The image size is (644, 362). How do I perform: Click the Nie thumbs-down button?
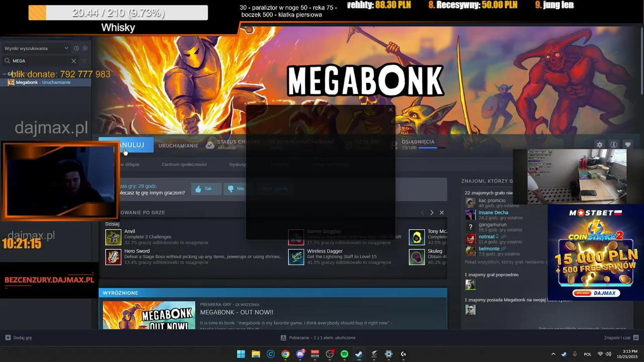click(x=236, y=189)
